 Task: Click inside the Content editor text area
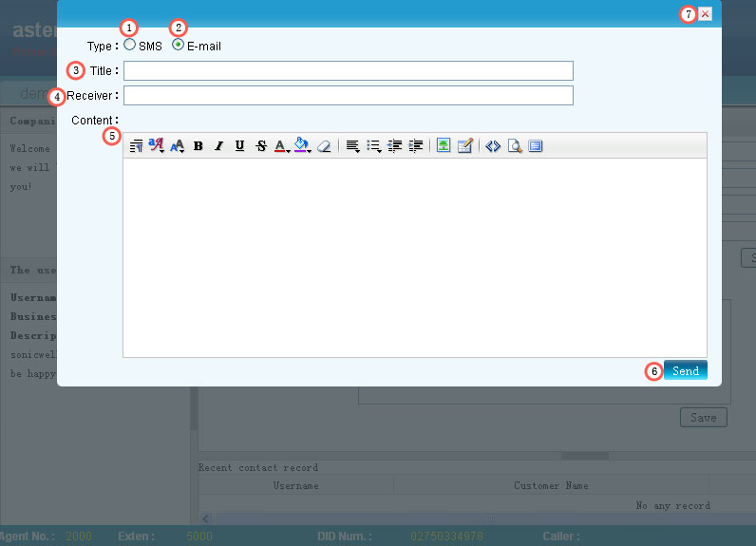415,258
